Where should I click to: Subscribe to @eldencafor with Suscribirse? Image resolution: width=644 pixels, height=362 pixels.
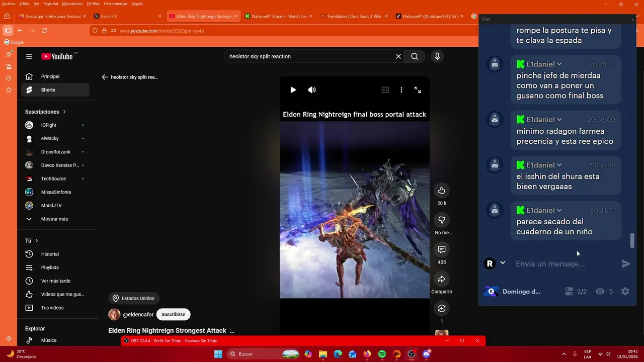pos(173,314)
